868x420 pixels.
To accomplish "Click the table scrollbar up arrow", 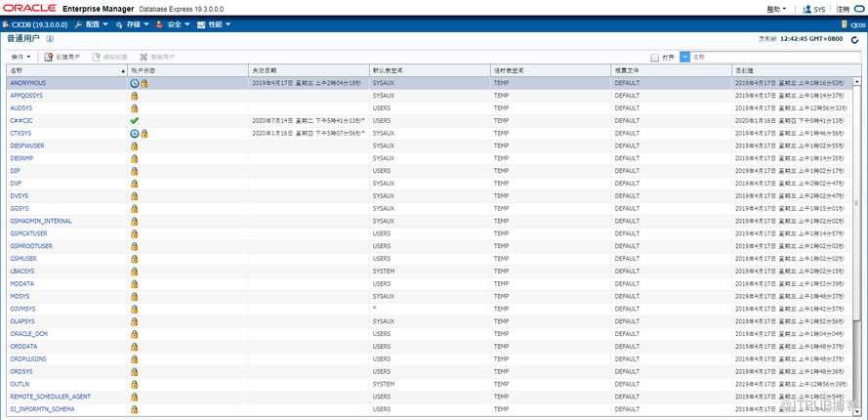I will (857, 81).
